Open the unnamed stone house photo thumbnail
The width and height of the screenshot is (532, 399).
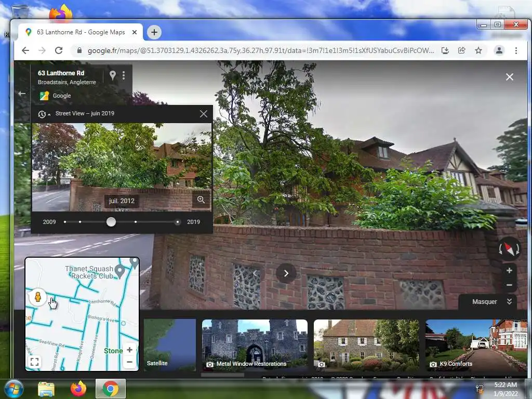click(x=366, y=345)
